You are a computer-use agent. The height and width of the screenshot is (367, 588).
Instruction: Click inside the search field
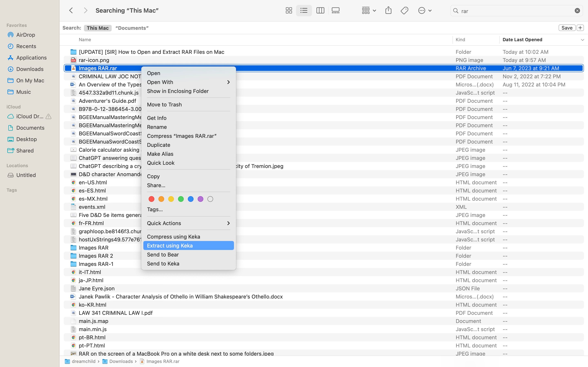pos(515,11)
